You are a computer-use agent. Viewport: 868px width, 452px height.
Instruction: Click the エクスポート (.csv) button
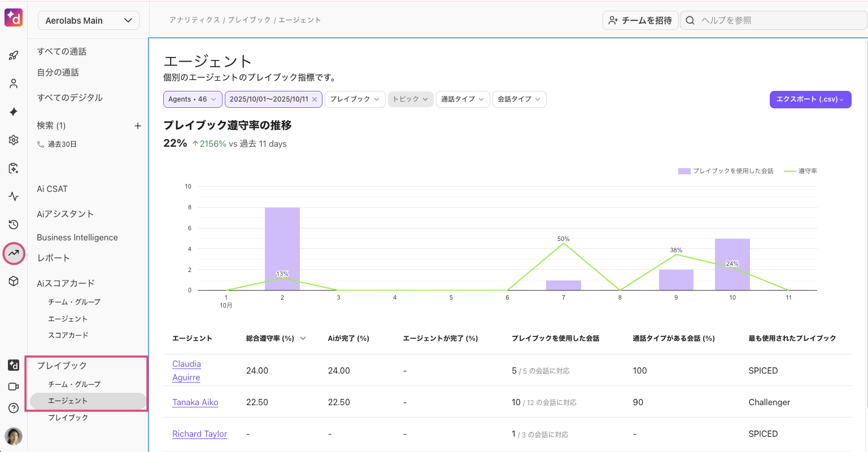click(x=810, y=99)
